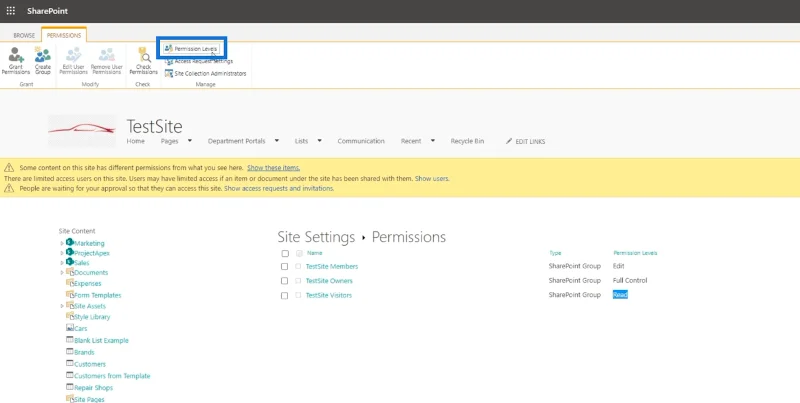Check the TestSite Owners checkbox
800x403 pixels.
click(x=284, y=281)
